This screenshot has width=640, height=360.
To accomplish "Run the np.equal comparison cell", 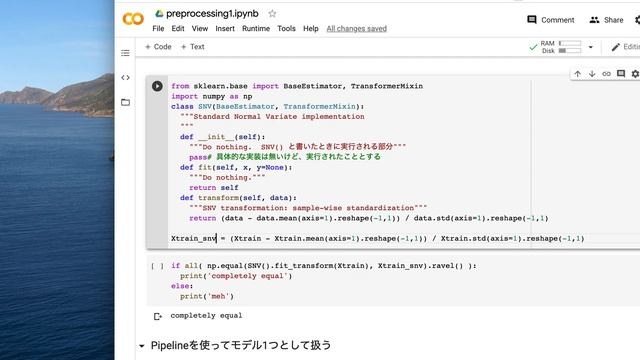I will click(157, 266).
